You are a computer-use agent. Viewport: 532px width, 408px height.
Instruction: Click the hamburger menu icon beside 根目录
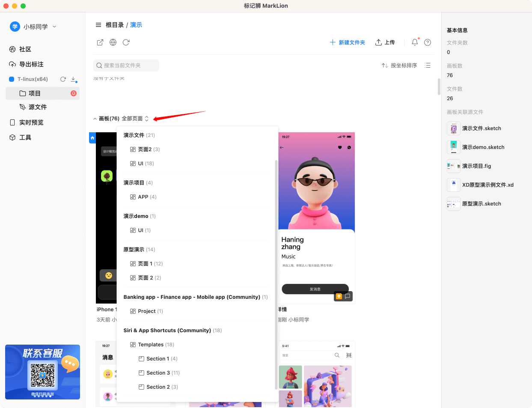click(98, 25)
